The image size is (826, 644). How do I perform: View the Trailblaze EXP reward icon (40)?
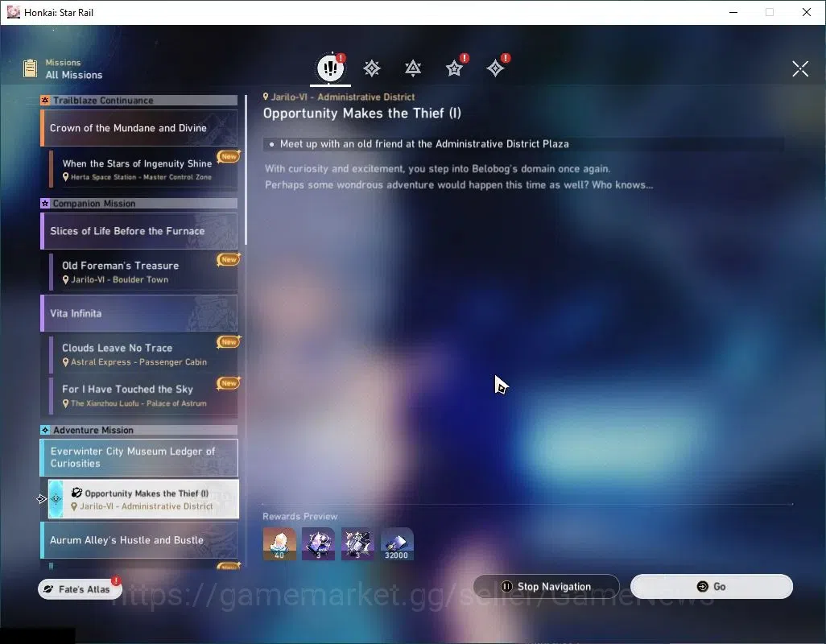click(x=279, y=543)
